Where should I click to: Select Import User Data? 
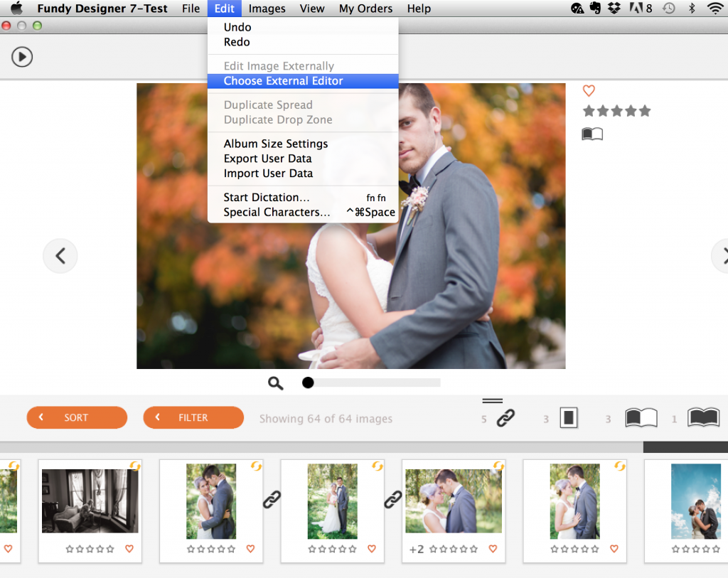click(x=303, y=173)
